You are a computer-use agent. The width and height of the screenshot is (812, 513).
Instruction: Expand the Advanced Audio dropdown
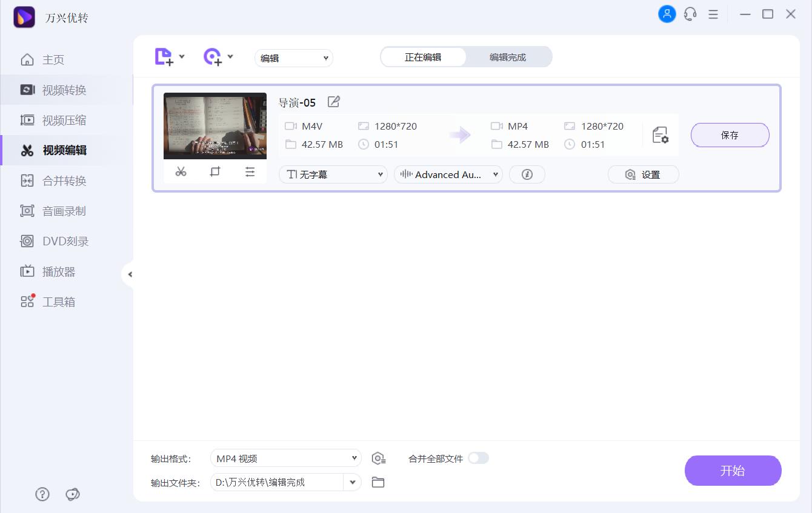click(x=448, y=174)
